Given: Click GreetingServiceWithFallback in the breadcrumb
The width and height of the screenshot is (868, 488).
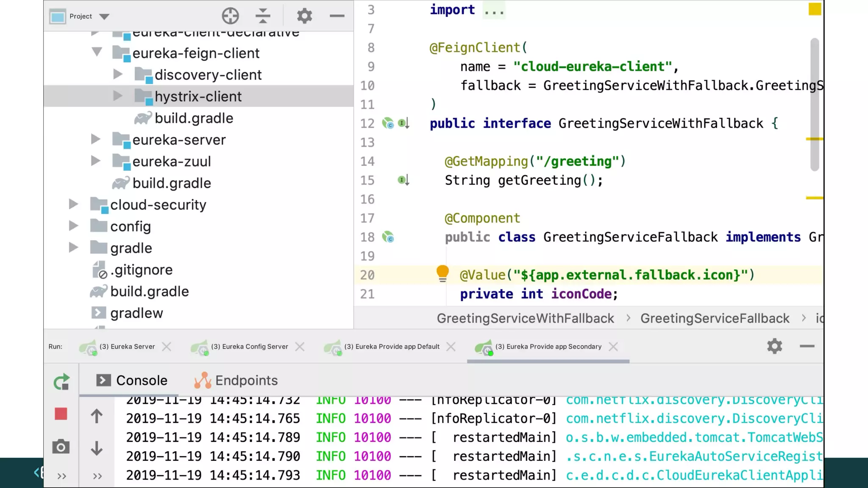Looking at the screenshot, I should 525,318.
